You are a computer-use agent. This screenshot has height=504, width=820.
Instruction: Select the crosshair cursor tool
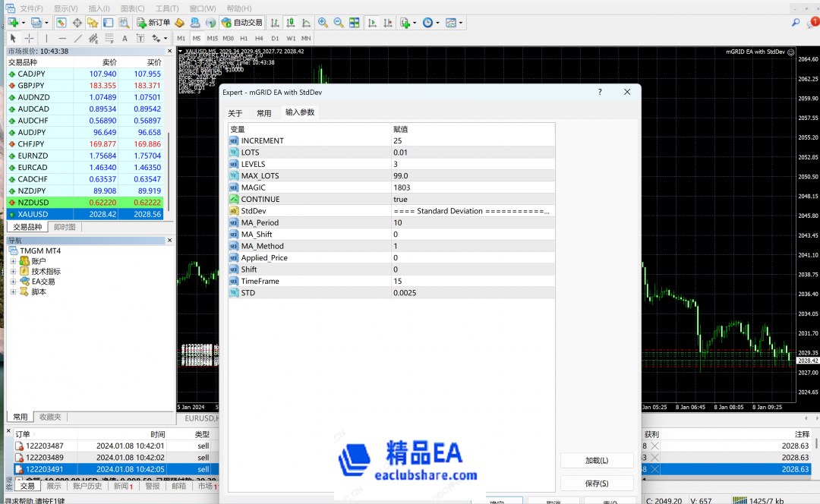tap(29, 38)
